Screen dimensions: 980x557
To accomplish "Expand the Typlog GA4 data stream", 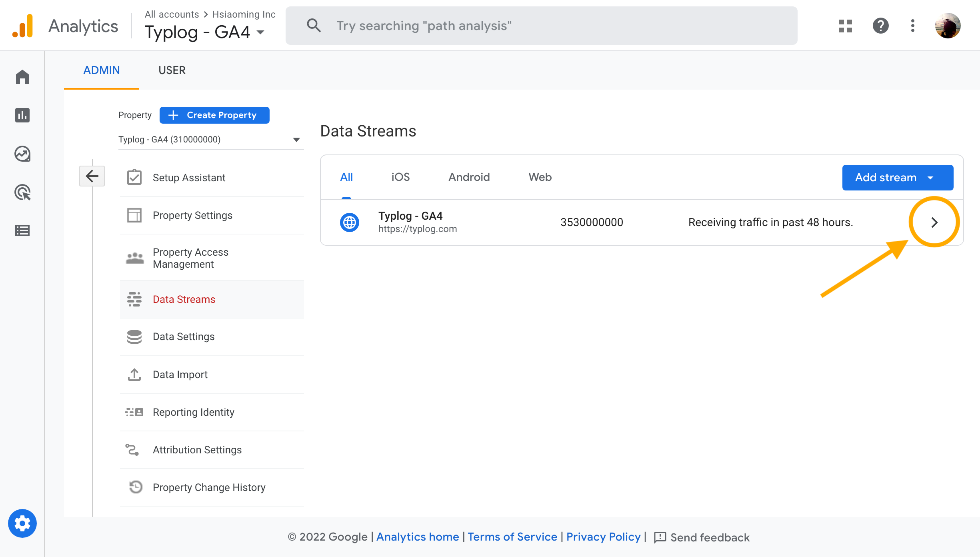I will point(936,222).
